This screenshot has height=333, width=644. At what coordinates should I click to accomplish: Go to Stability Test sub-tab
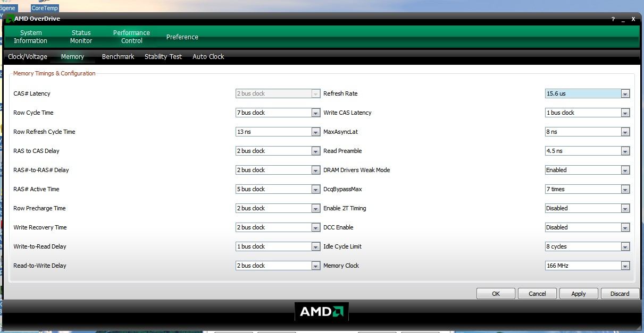[163, 56]
